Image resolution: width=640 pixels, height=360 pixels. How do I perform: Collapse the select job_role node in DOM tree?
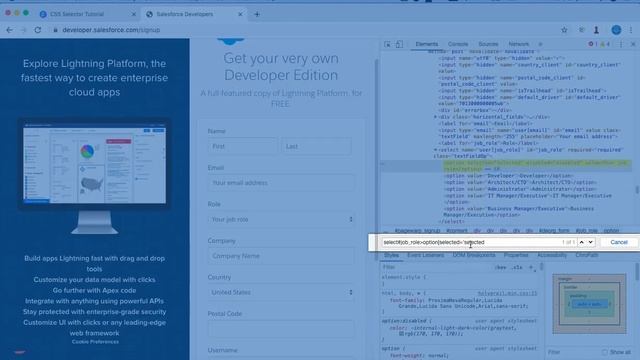tap(435, 150)
